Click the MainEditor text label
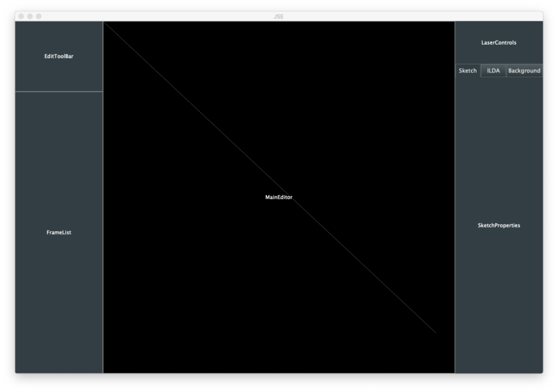 coord(279,197)
